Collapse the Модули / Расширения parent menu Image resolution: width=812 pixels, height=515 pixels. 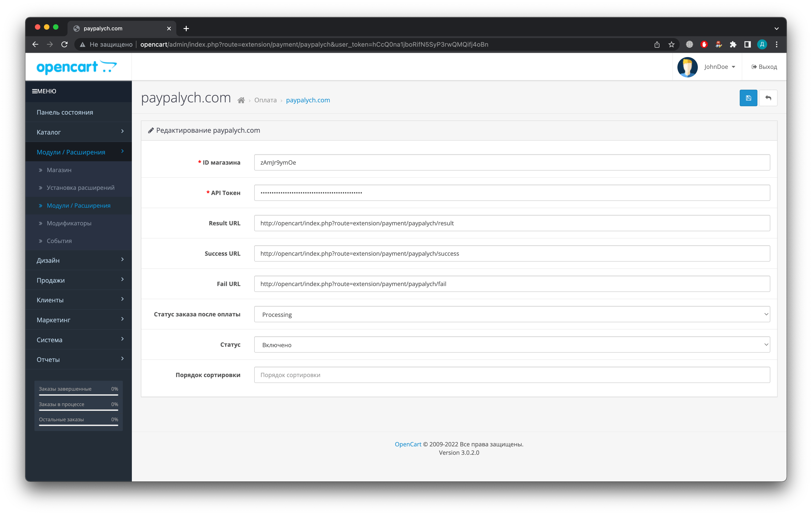tap(79, 152)
